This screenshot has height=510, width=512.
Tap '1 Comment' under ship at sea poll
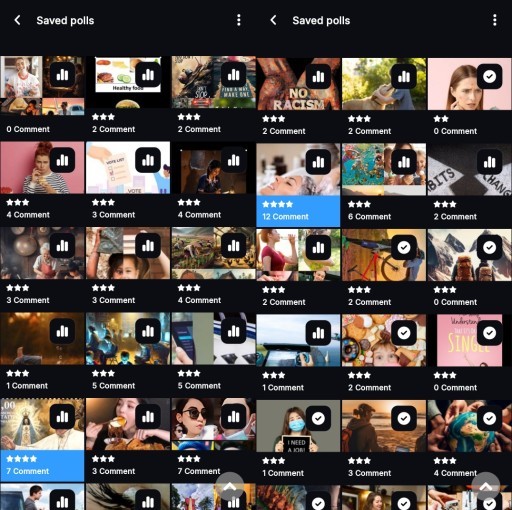pos(283,388)
